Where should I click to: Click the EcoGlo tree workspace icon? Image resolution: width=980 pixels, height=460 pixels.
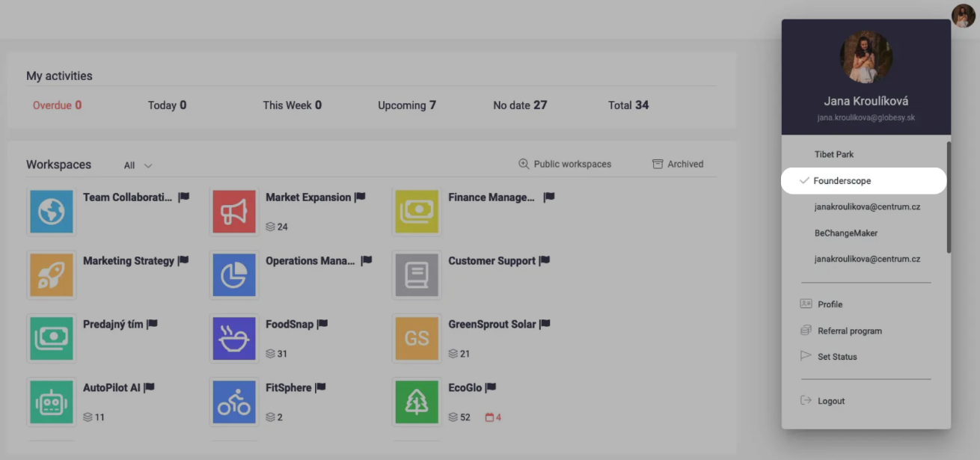pos(417,402)
